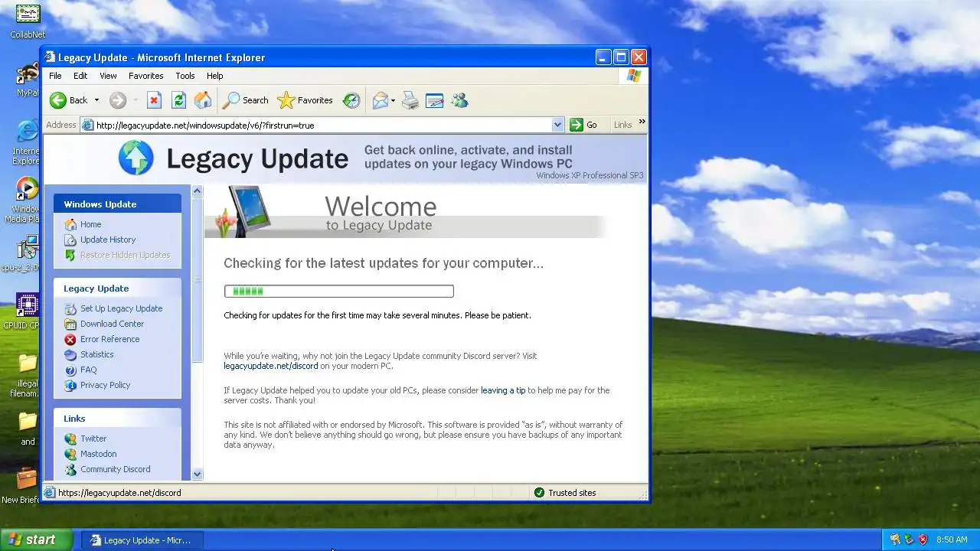Click the Windows Update sidebar header
The width and height of the screenshot is (980, 551).
[x=117, y=204]
